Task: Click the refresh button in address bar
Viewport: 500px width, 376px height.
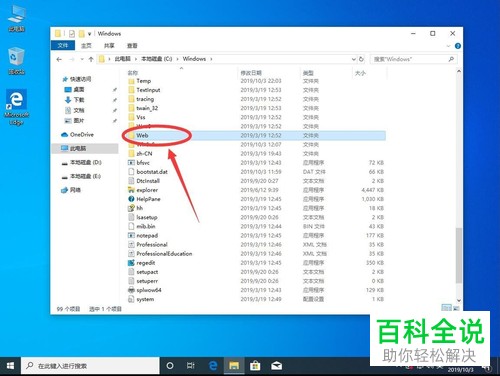Action: (361, 59)
